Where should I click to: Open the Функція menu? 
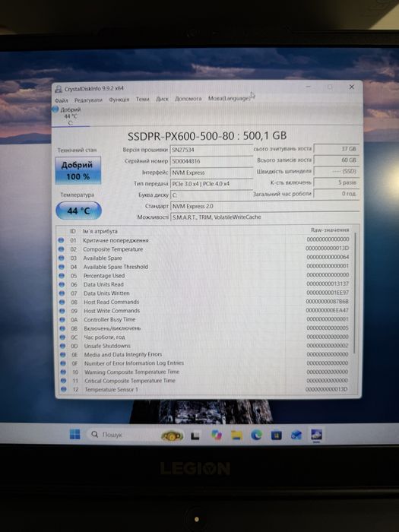tap(119, 100)
